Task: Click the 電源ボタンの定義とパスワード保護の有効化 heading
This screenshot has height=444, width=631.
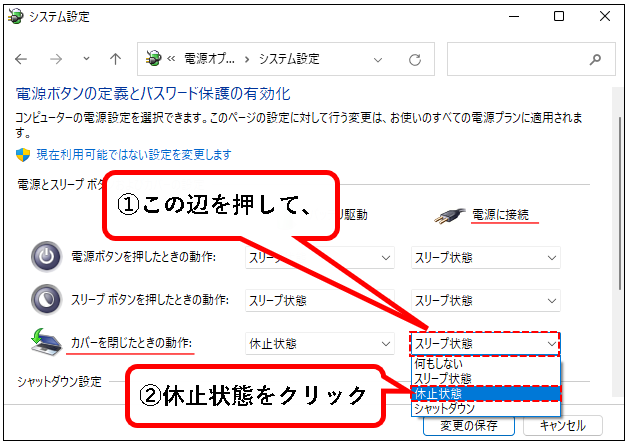Action: point(153,94)
